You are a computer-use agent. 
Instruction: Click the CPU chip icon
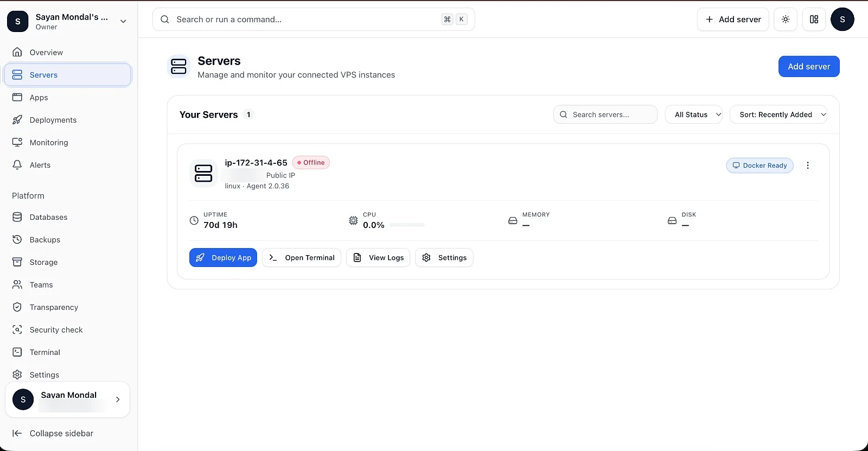[x=353, y=220]
